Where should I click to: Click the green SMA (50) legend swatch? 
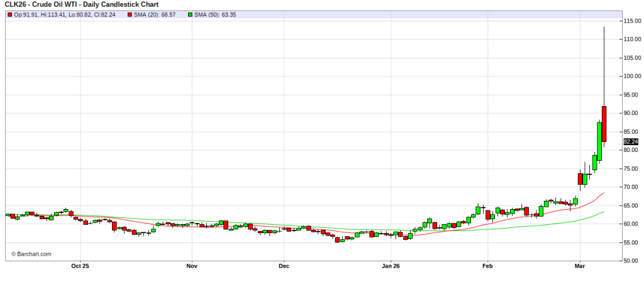tap(191, 14)
